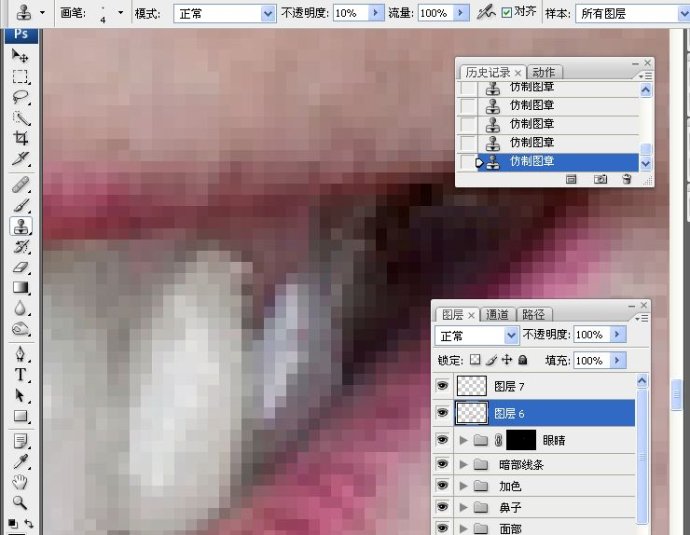Screen dimensions: 690x535
Task: Select the Move tool
Action: click(20, 56)
